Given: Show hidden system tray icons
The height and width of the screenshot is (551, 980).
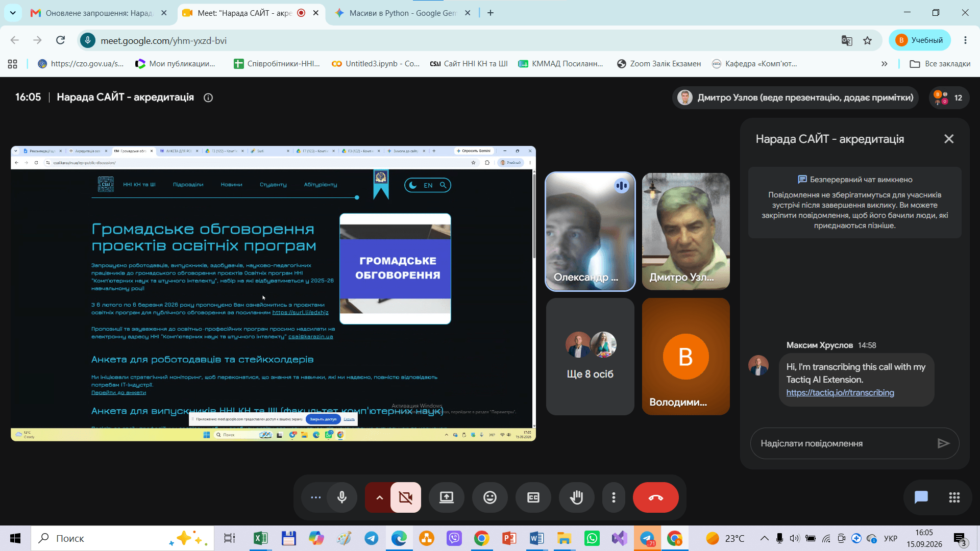Looking at the screenshot, I should coord(764,538).
